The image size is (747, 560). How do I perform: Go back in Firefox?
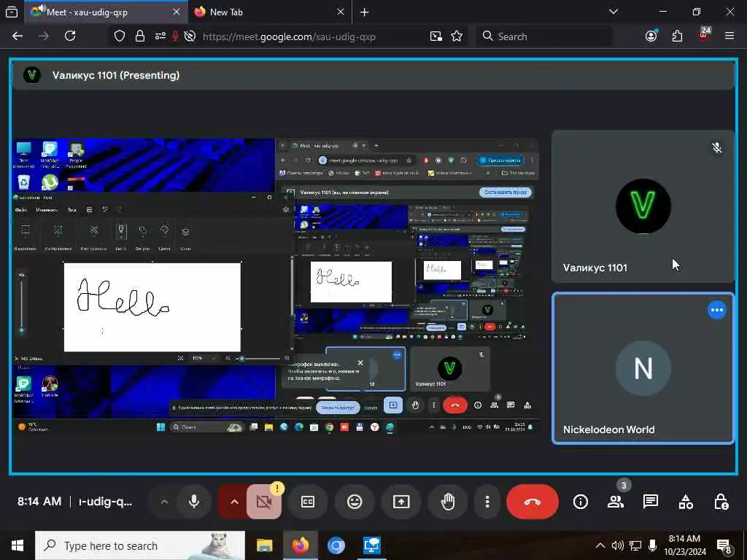click(x=18, y=36)
